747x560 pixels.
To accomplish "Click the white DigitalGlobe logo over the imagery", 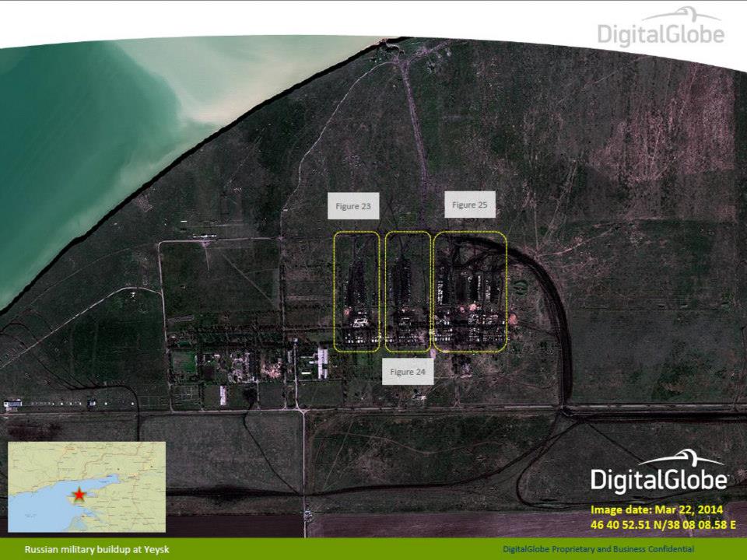I will point(658,480).
